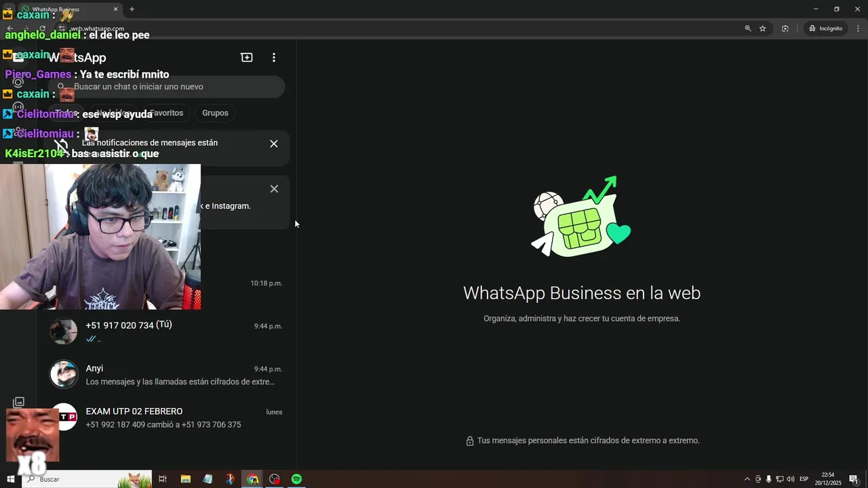868x488 pixels.
Task: Open the volume tray icon
Action: [791, 479]
